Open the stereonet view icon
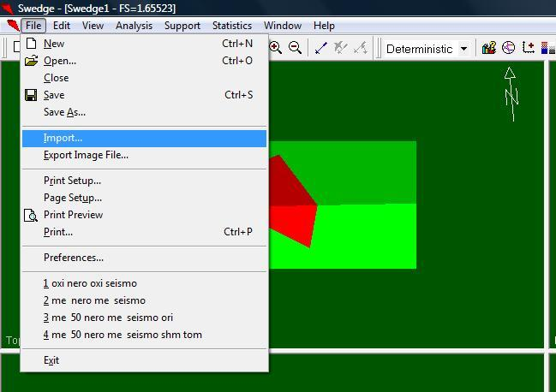Image resolution: width=556 pixels, height=392 pixels. [509, 48]
